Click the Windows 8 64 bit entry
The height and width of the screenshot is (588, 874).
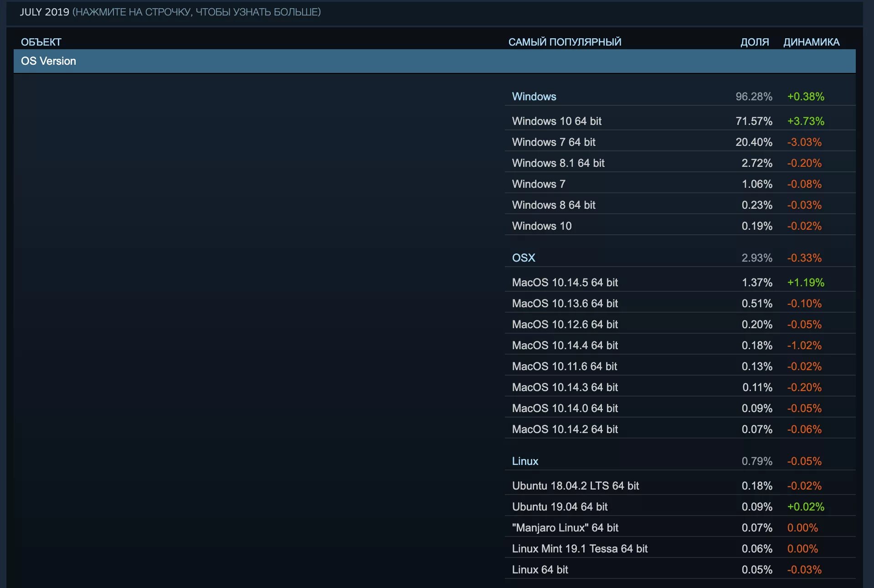680,205
